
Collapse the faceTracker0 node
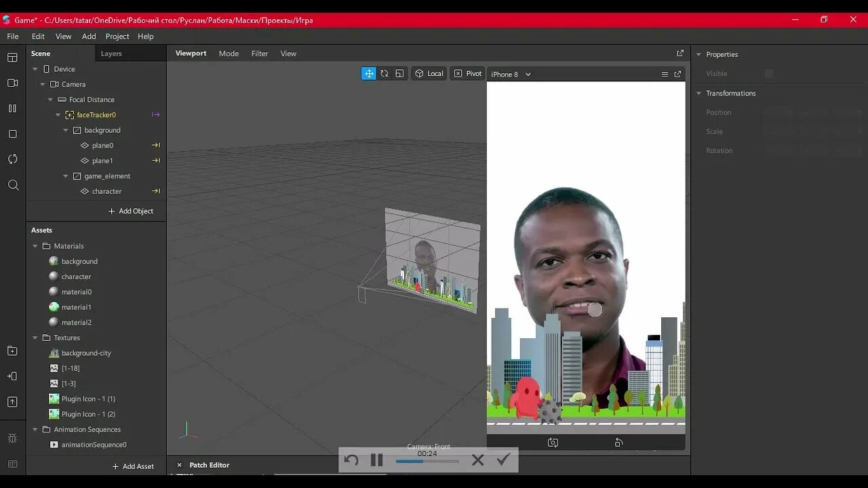(58, 115)
